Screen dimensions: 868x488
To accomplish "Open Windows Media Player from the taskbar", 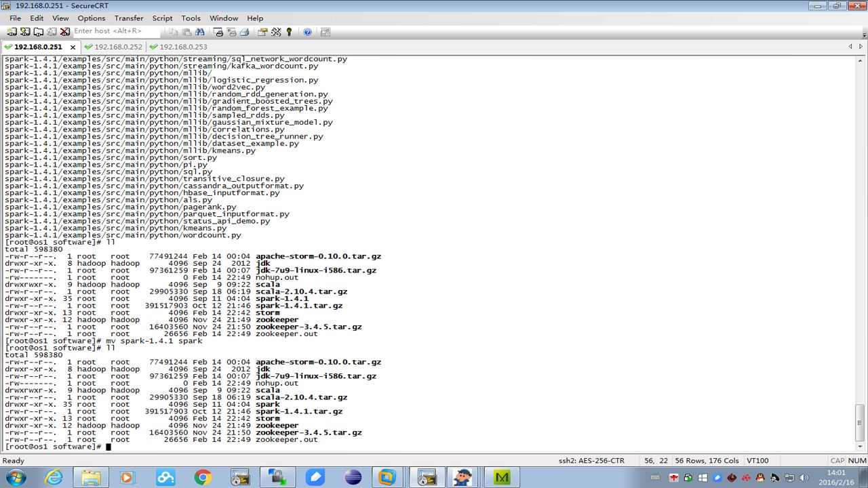I will pyautogui.click(x=128, y=477).
